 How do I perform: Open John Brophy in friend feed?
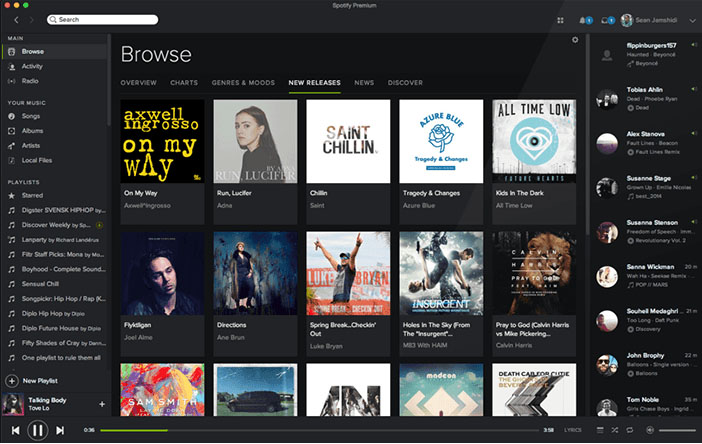click(645, 356)
